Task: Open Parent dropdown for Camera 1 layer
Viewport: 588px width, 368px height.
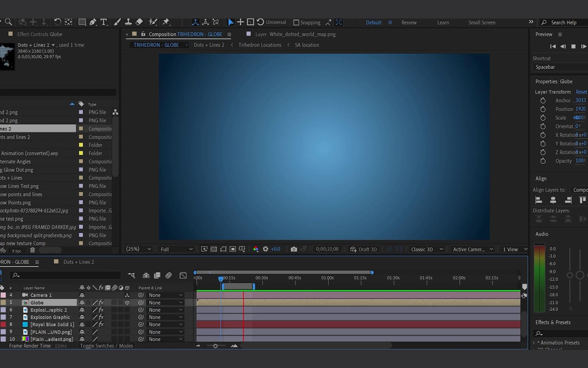Action: point(166,295)
